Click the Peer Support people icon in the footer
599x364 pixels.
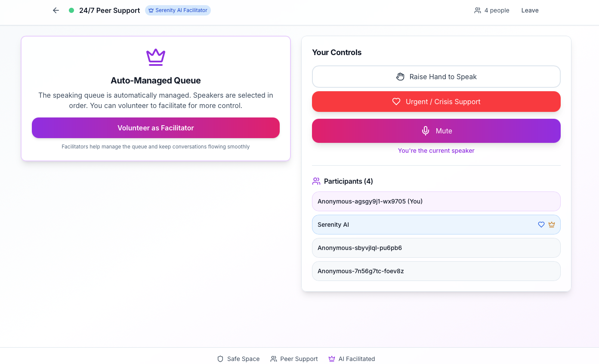(x=273, y=358)
